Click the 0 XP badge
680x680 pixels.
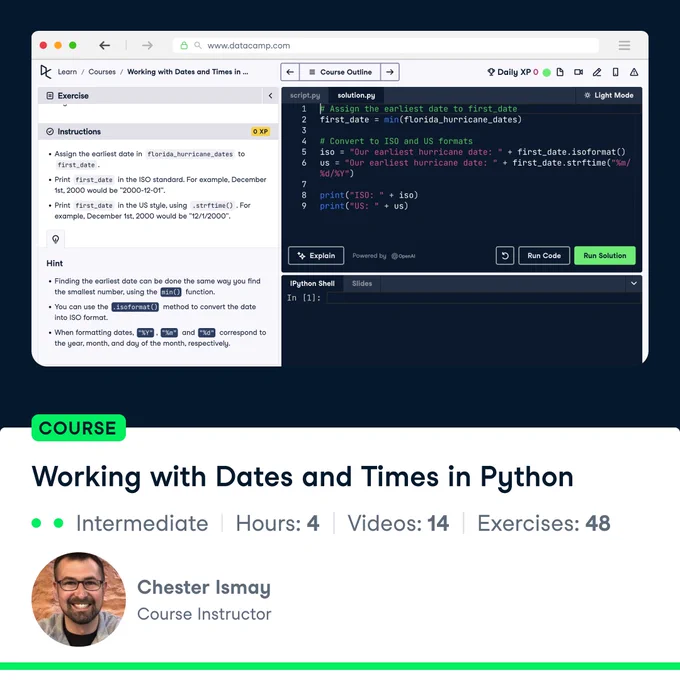point(260,131)
